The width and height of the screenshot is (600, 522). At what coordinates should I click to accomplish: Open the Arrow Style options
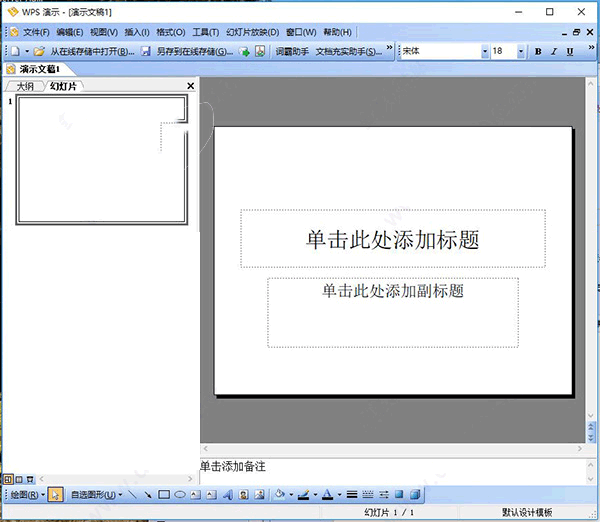pyautogui.click(x=384, y=495)
